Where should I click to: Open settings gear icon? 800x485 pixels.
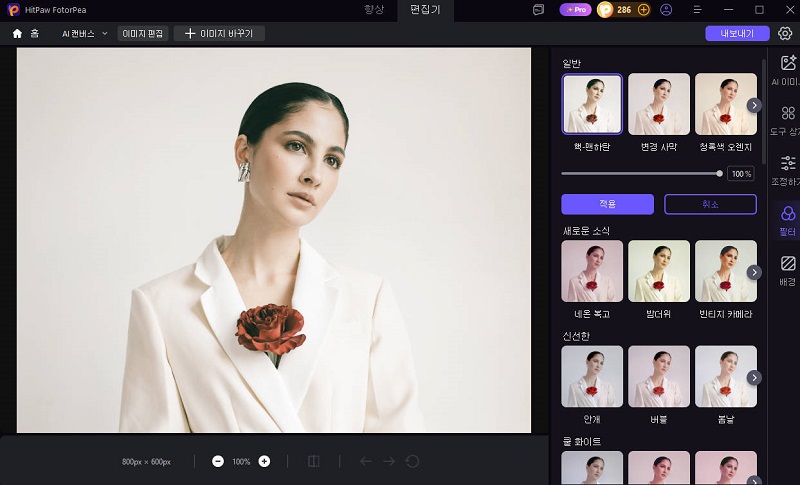point(785,34)
